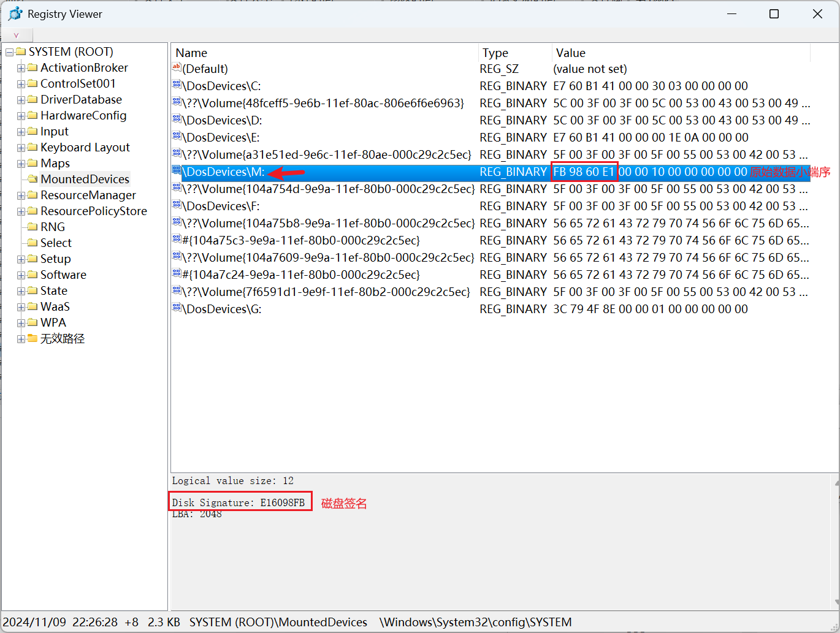Select the Keyboard Layout key

point(85,147)
